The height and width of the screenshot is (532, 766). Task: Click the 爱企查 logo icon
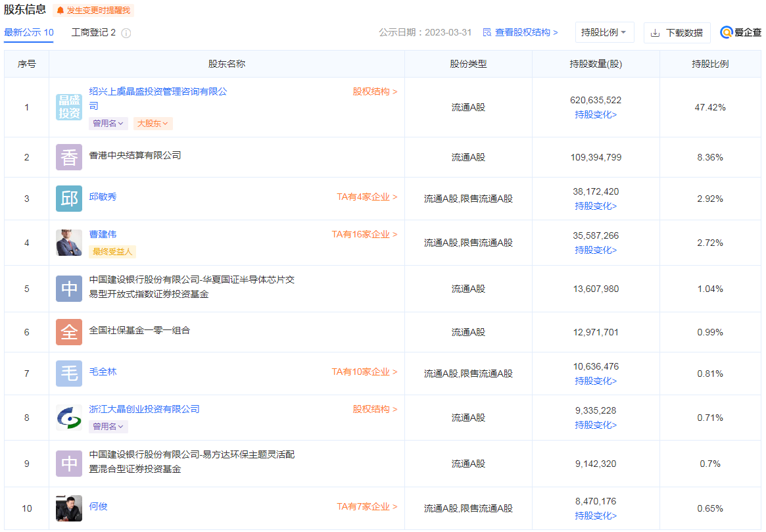(x=727, y=33)
